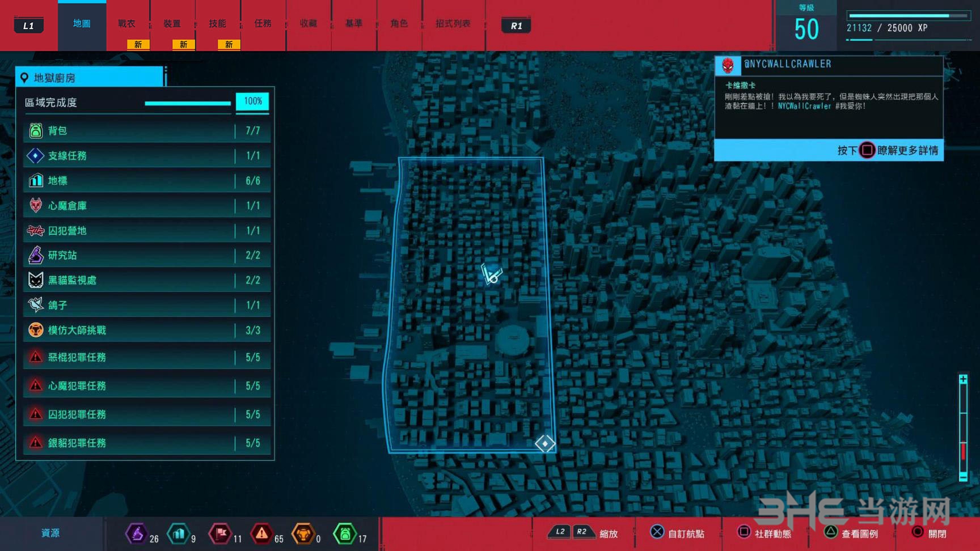The image size is (980, 551).
Task: Click the orange challenge token icon
Action: (303, 533)
